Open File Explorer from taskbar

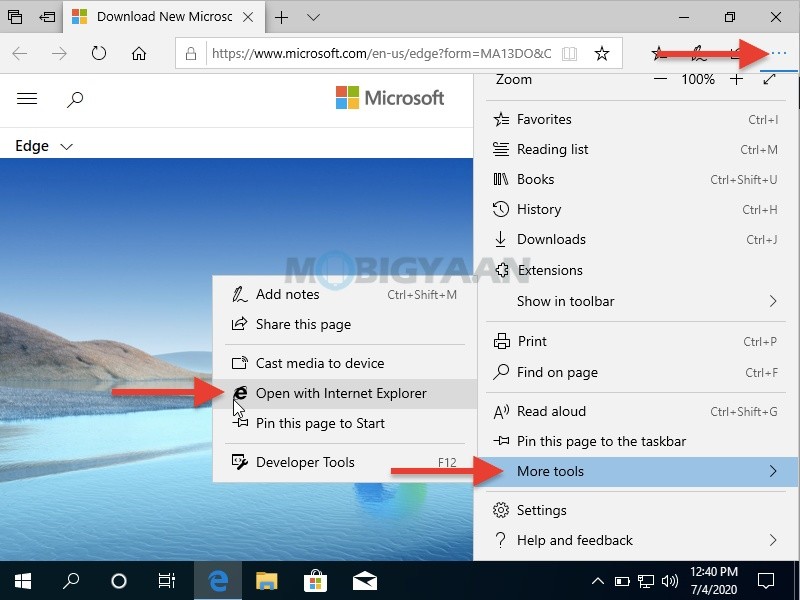pyautogui.click(x=266, y=581)
